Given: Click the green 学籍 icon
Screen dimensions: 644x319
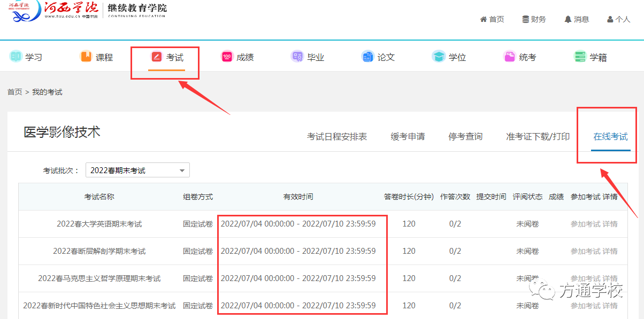Looking at the screenshot, I should coord(580,56).
